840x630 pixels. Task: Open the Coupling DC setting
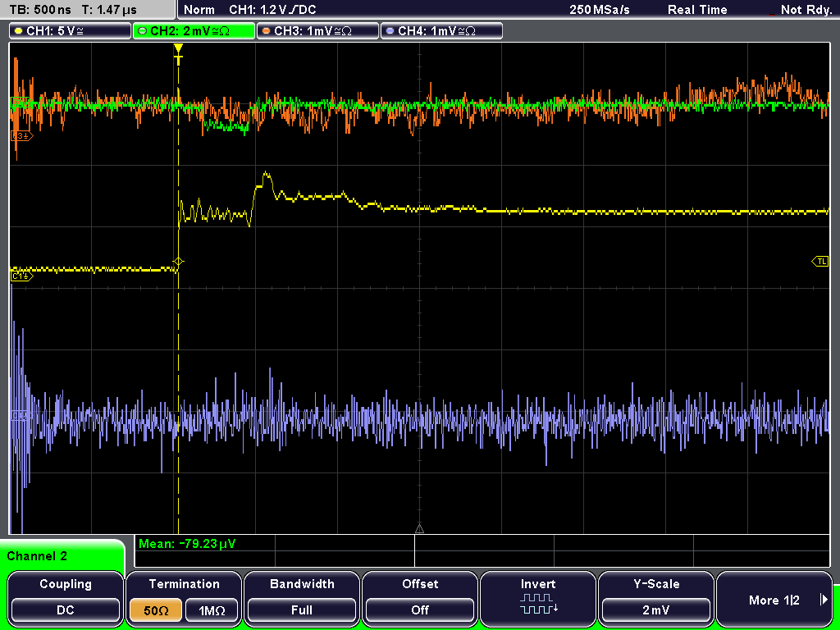(x=66, y=610)
